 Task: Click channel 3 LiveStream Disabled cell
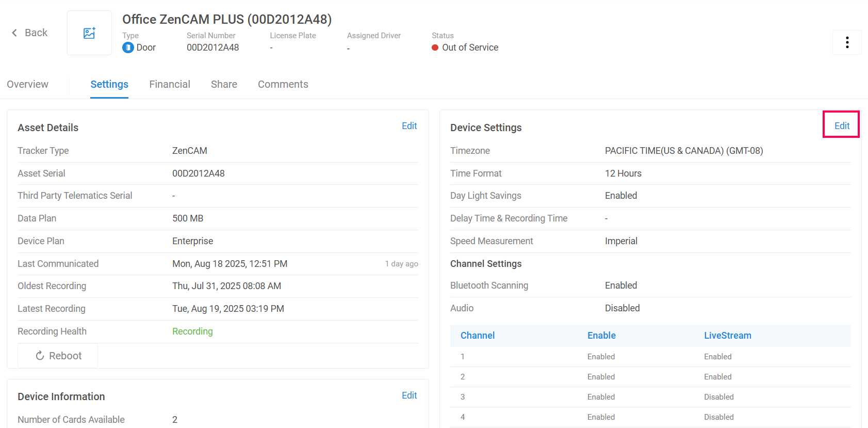click(719, 397)
